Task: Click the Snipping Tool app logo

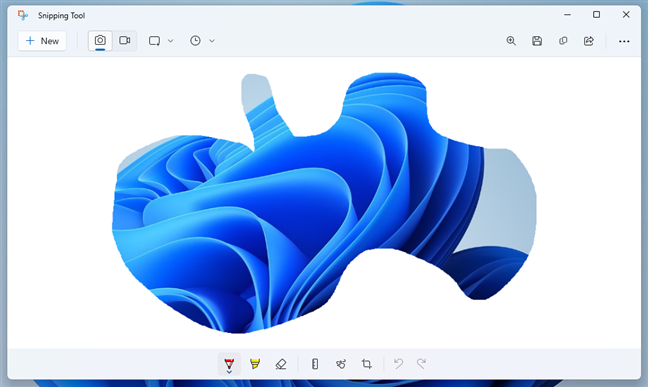Action: click(x=23, y=15)
